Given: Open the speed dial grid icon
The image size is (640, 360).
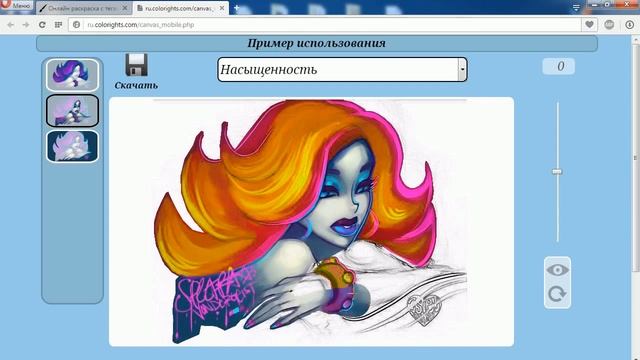Looking at the screenshot, I should pos(58,25).
